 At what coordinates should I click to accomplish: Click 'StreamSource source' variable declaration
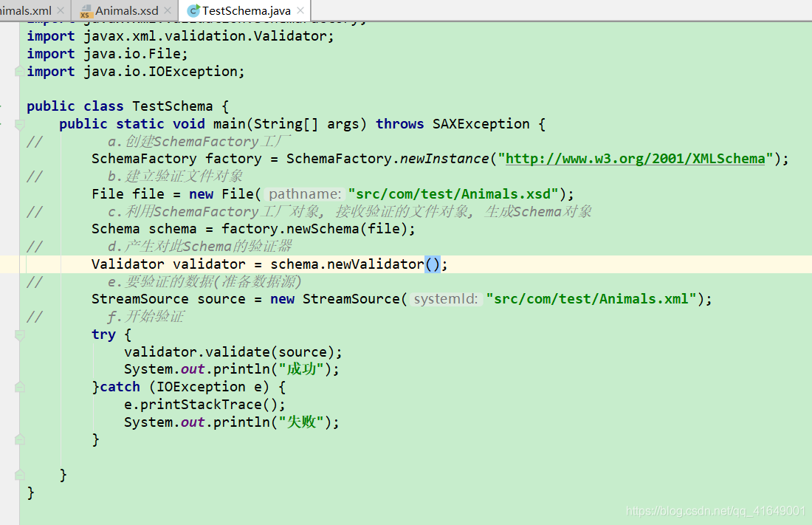[x=168, y=299]
